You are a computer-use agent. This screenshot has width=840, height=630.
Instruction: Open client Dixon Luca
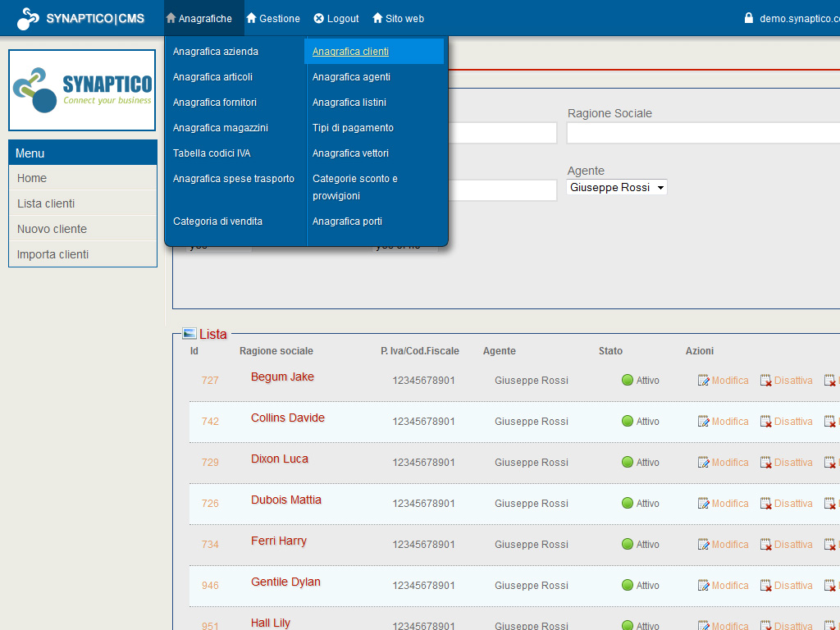coord(280,459)
